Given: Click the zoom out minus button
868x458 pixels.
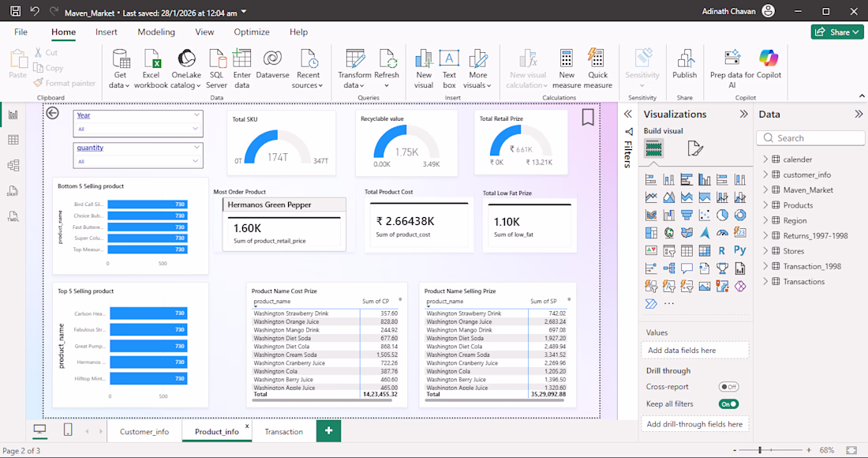Looking at the screenshot, I should [x=735, y=450].
